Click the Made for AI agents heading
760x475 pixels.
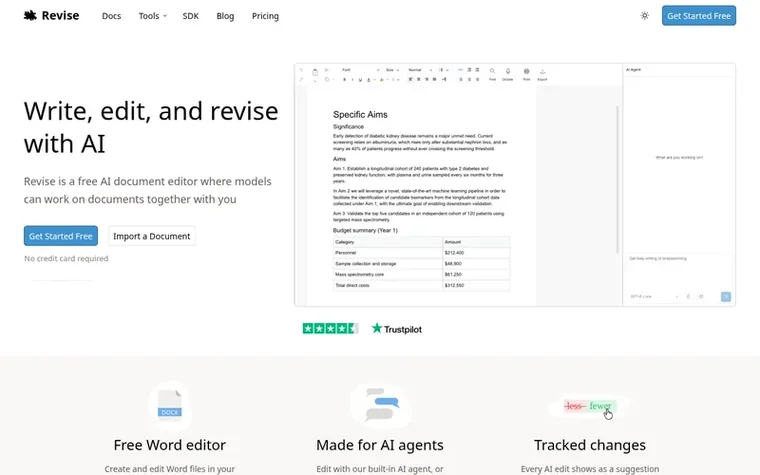click(380, 445)
